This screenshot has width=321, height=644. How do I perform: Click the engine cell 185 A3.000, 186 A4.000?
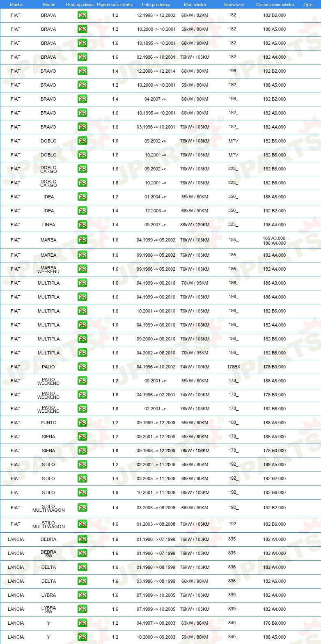point(275,241)
